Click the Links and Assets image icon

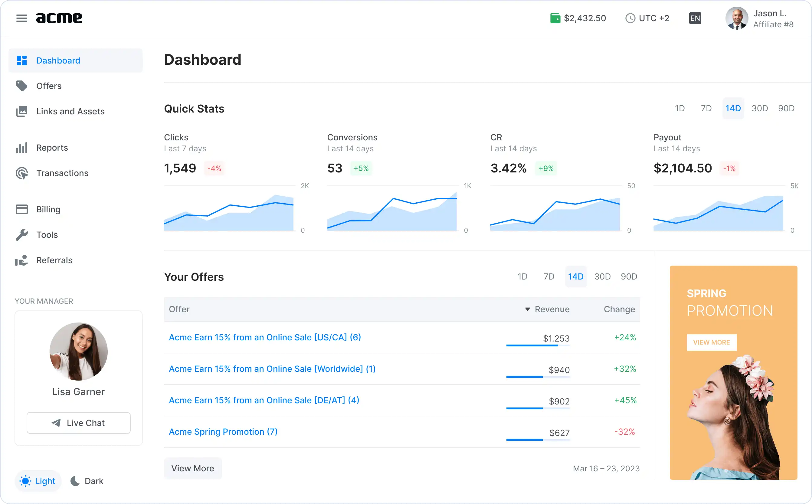(x=22, y=111)
